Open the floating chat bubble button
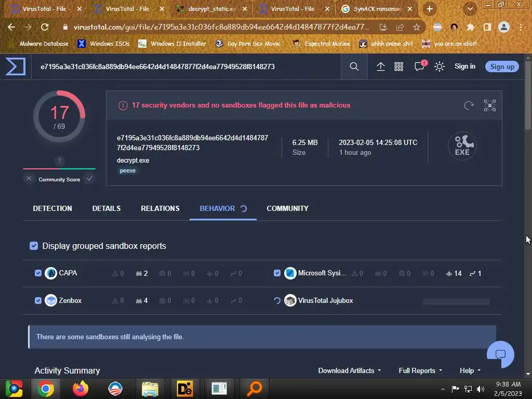 click(500, 354)
